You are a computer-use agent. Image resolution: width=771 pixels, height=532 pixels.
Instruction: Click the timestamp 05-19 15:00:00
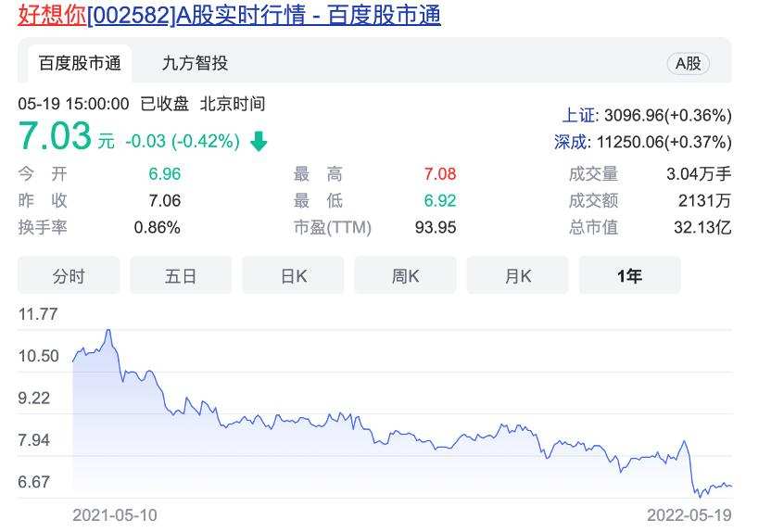(x=73, y=104)
